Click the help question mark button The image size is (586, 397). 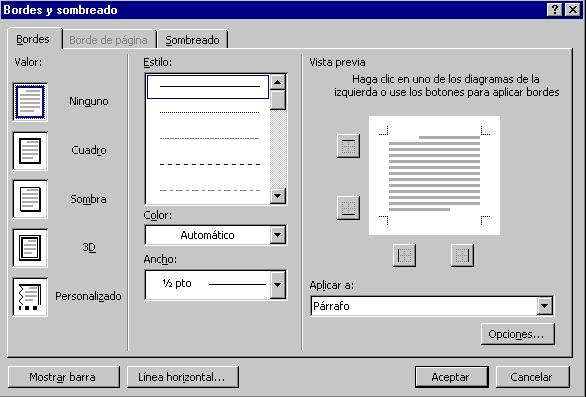point(555,10)
